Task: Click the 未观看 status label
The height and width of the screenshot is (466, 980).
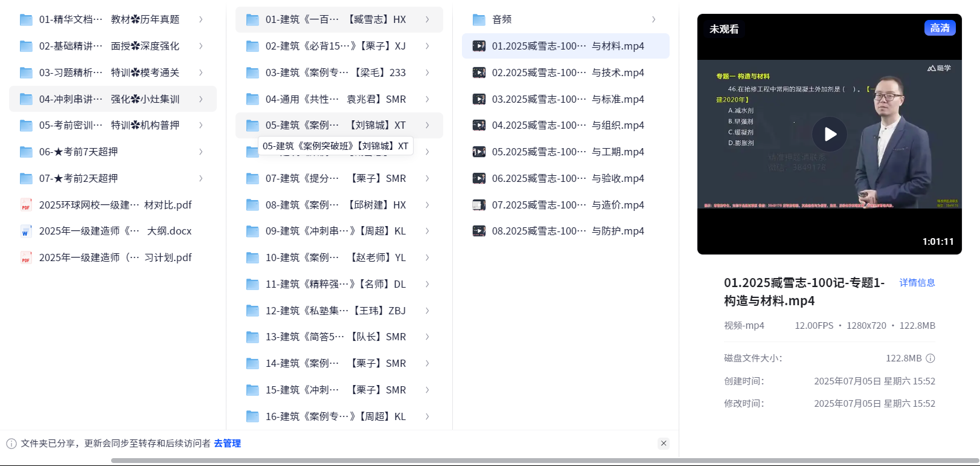Action: pos(724,29)
